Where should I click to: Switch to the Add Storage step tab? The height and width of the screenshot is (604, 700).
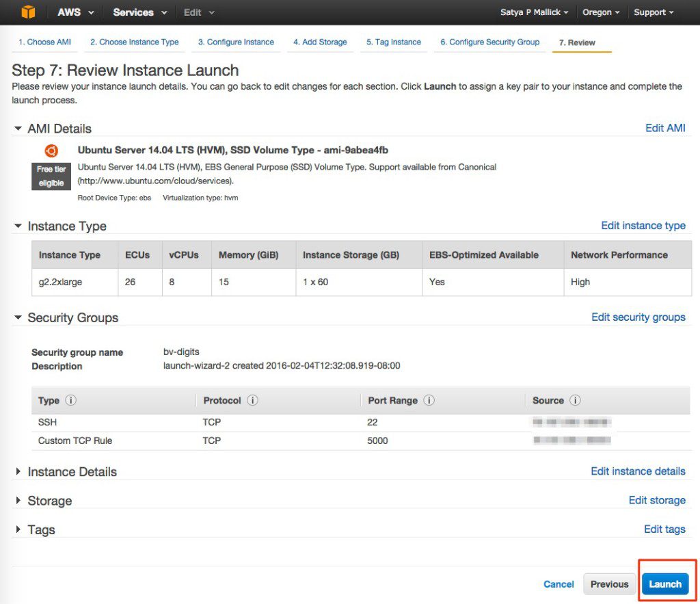coord(320,42)
